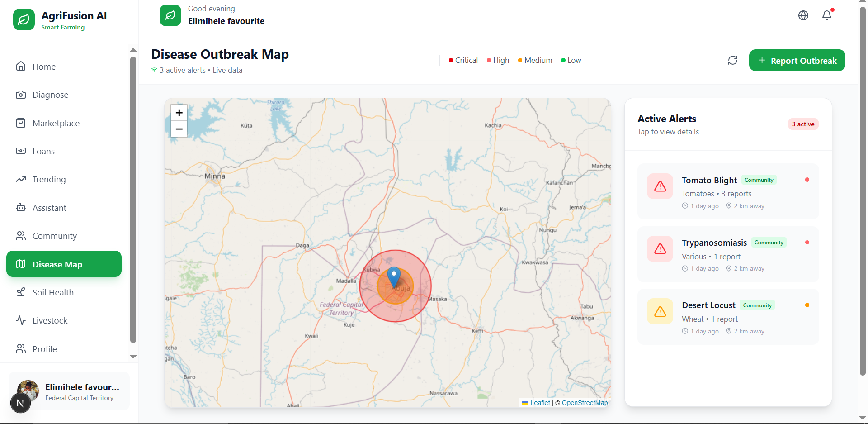The width and height of the screenshot is (868, 424).
Task: Open the Loans section
Action: tap(43, 151)
